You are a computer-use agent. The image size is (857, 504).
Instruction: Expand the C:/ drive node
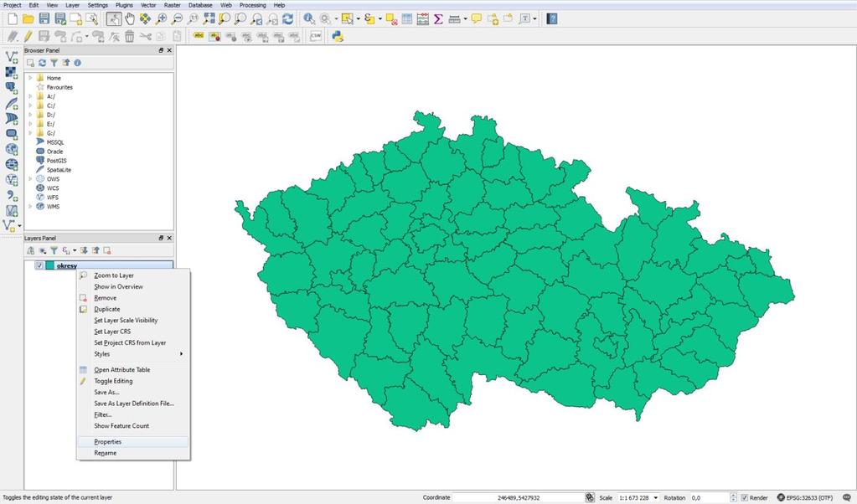coord(30,105)
